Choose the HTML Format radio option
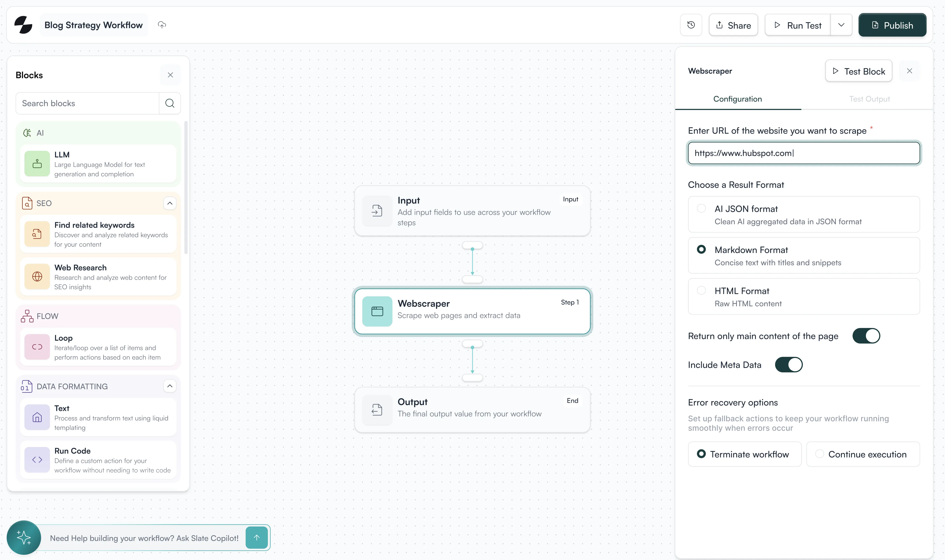This screenshot has height=560, width=945. [x=701, y=291]
